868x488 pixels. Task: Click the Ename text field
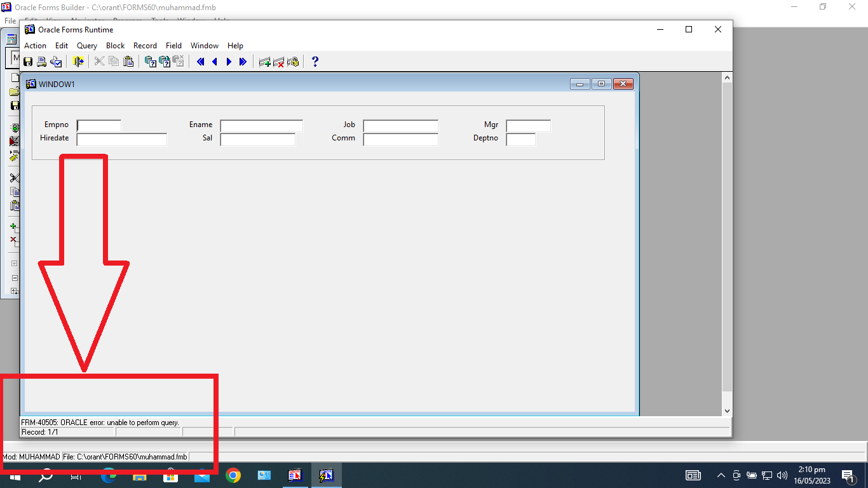(261, 126)
